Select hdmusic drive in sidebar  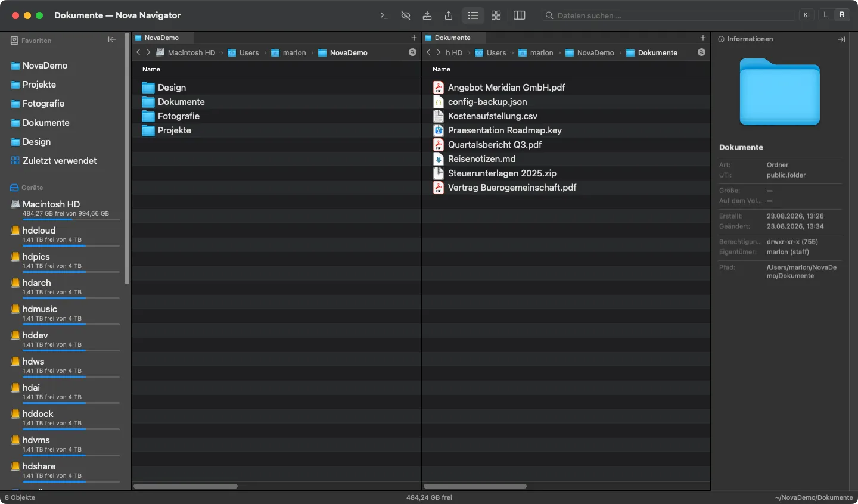(x=64, y=313)
